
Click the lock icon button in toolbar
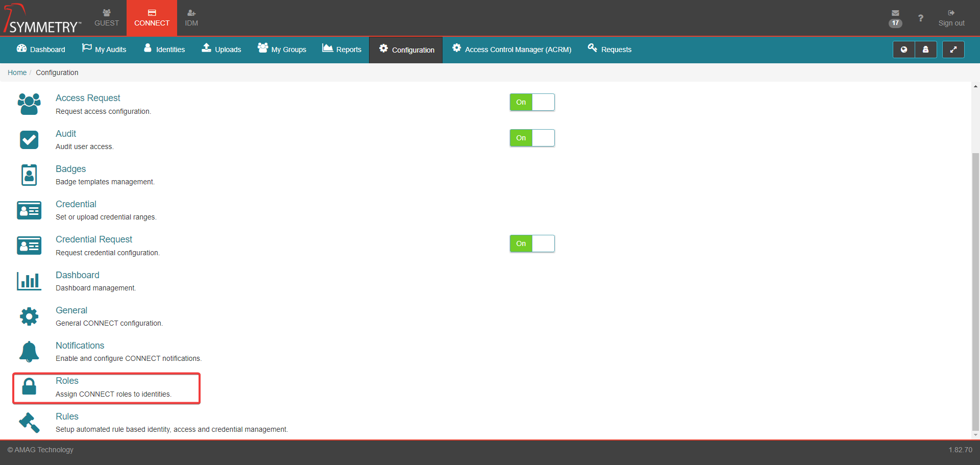click(925, 50)
